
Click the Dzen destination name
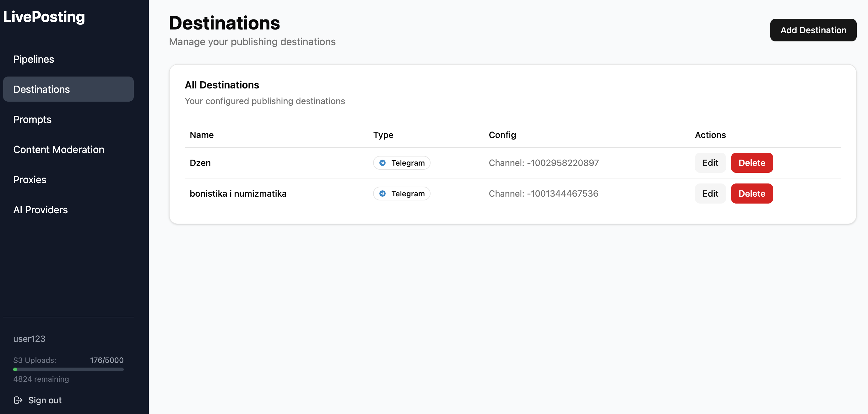(200, 163)
